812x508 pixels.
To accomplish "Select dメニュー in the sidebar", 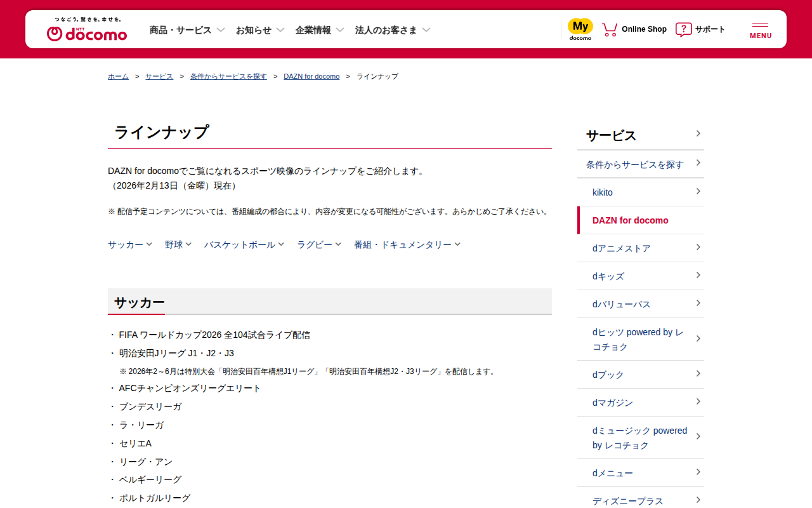I will 641,473.
